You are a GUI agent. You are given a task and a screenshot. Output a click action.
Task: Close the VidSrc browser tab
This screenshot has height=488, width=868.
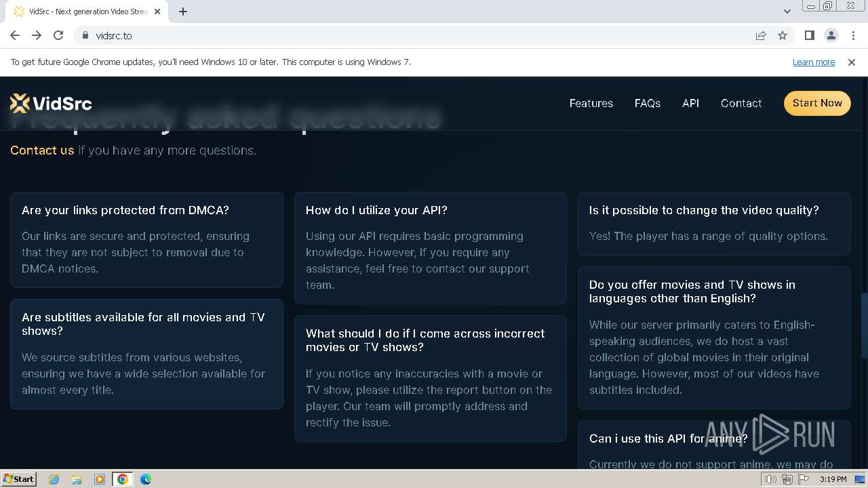pos(158,12)
